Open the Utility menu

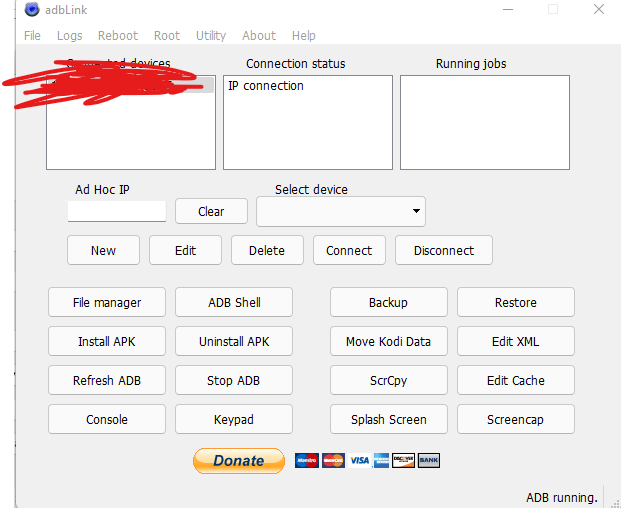pos(211,36)
